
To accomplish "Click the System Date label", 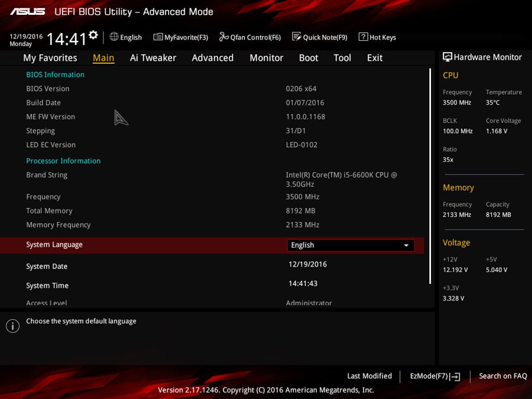I will click(x=47, y=267).
